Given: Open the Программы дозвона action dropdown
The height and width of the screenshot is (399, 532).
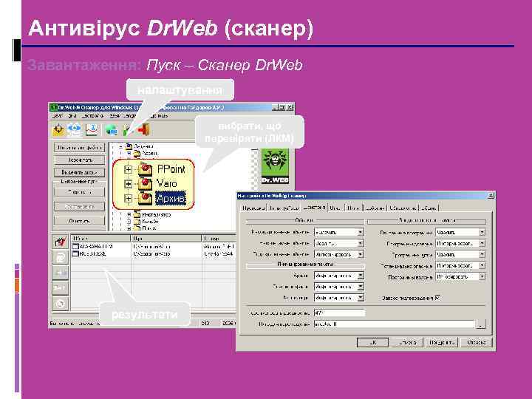Looking at the screenshot, I should (460, 243).
